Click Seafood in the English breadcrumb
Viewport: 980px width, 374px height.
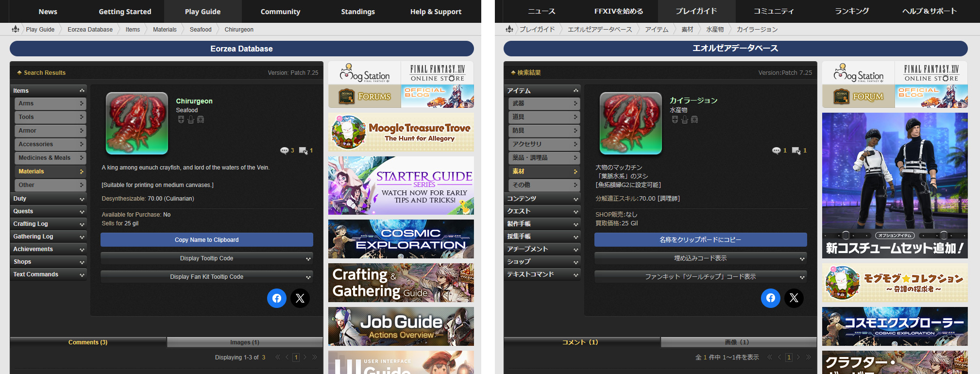click(x=201, y=30)
